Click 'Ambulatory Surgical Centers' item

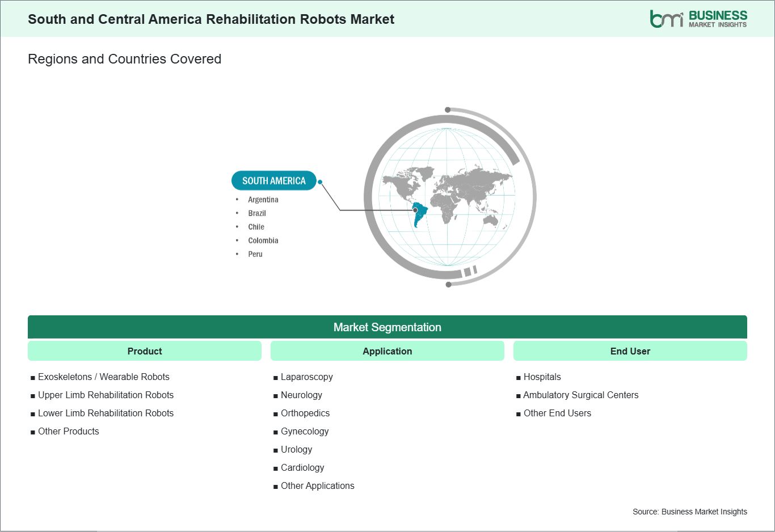(581, 395)
